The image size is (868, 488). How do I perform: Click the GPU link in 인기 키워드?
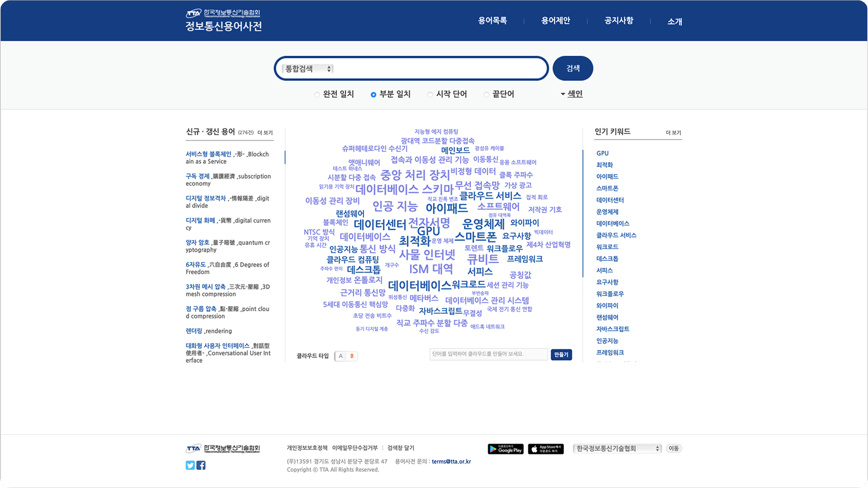(x=602, y=153)
